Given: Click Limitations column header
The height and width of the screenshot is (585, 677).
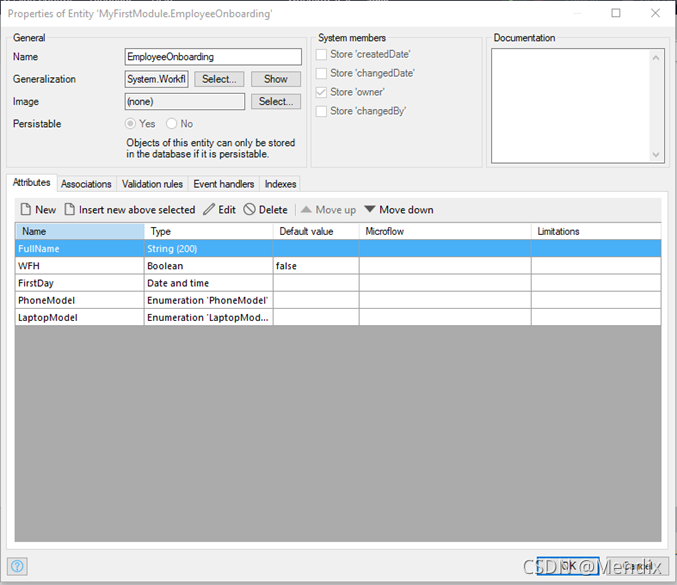Looking at the screenshot, I should (x=596, y=231).
